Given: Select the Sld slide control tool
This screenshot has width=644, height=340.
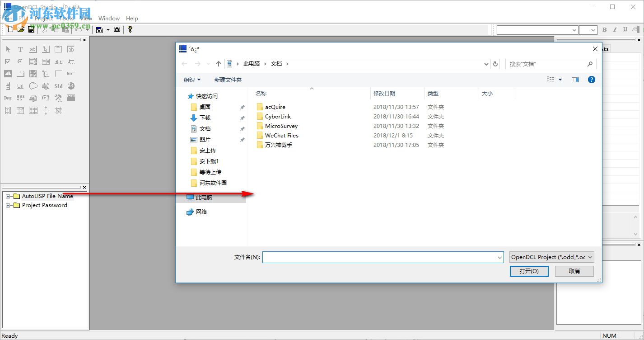Looking at the screenshot, I should point(58,86).
